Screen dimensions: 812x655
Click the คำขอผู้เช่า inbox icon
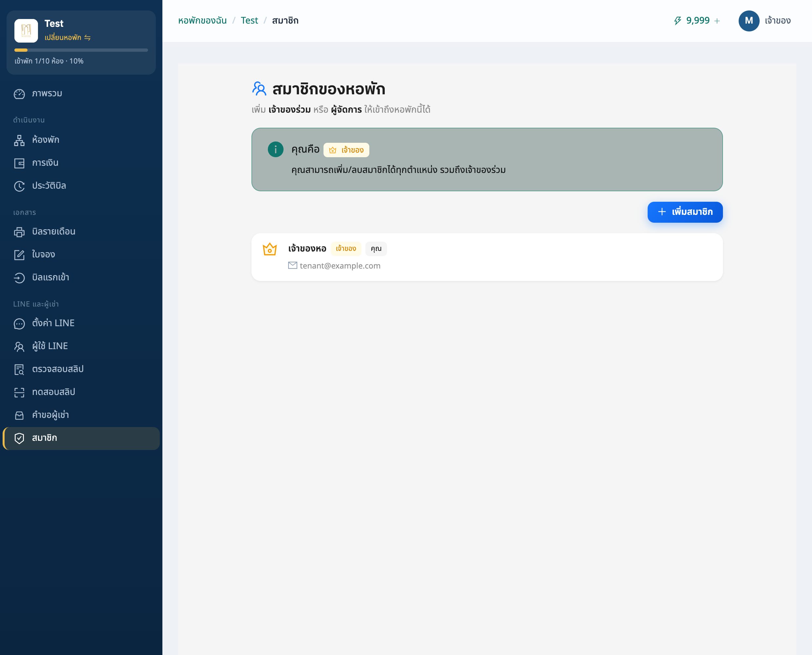click(x=19, y=415)
